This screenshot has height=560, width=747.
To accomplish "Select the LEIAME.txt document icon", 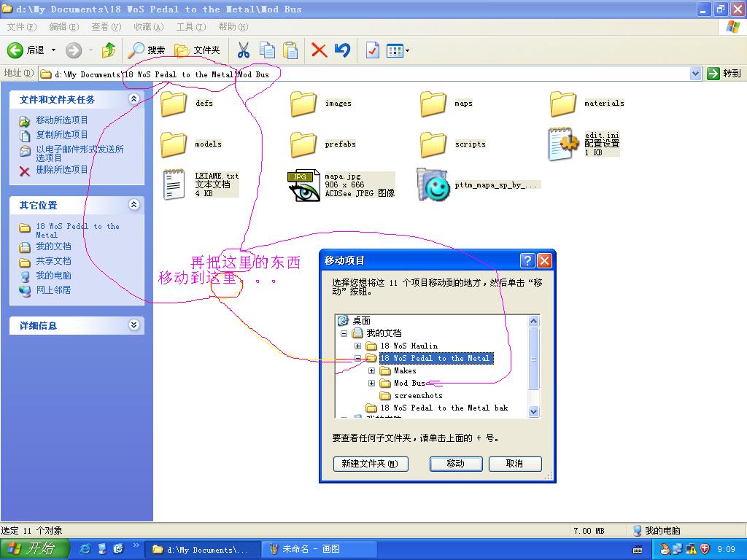I will click(174, 184).
